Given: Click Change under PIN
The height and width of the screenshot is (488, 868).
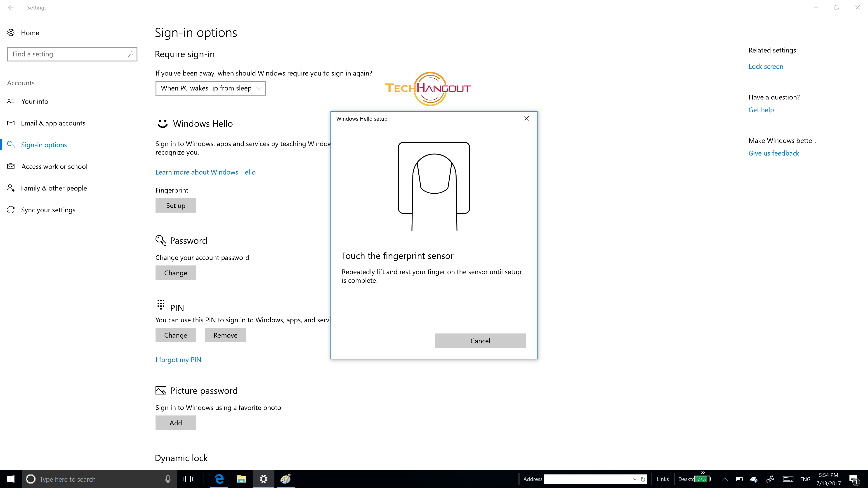Looking at the screenshot, I should (x=176, y=335).
